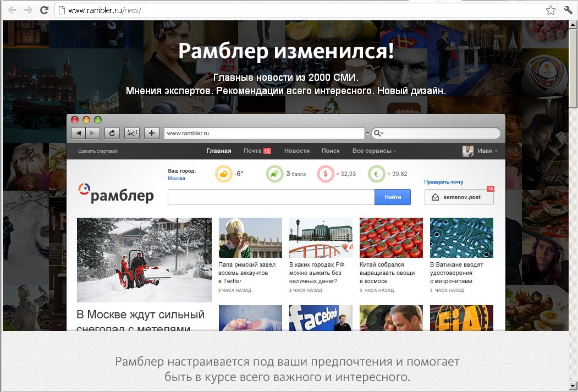Click the Rambler search input field

[271, 197]
